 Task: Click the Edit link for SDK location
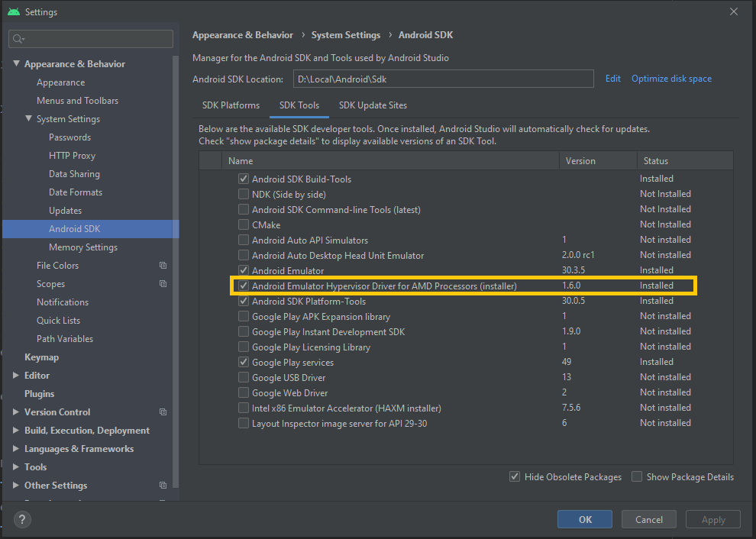point(612,79)
